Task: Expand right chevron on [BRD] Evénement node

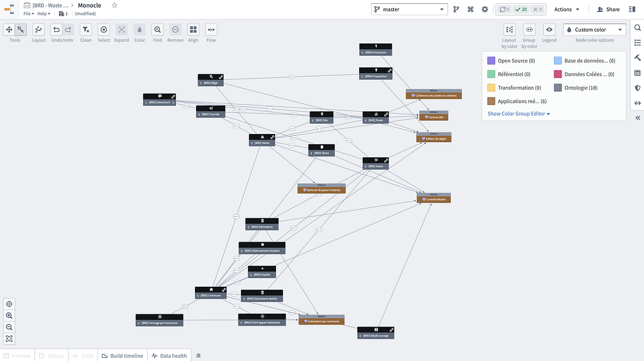Action: (x=173, y=103)
